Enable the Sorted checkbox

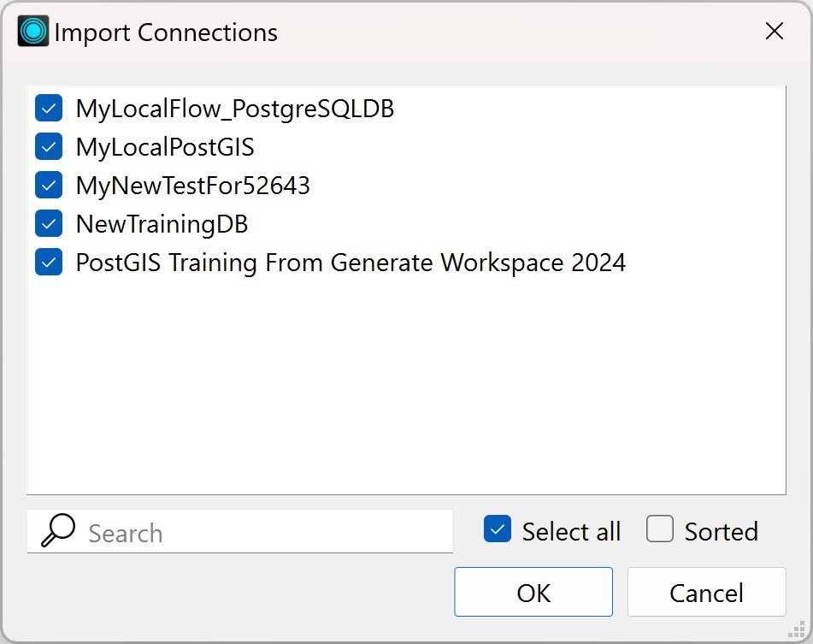pos(659,529)
